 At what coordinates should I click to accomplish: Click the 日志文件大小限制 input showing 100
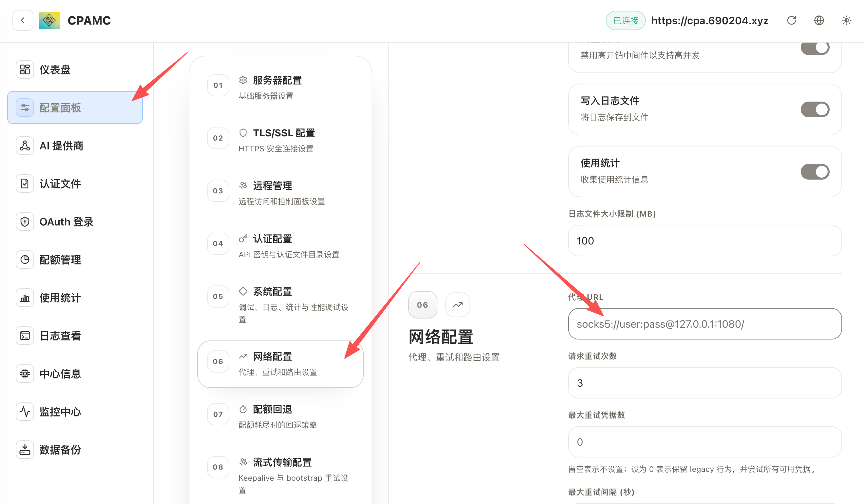tap(705, 241)
